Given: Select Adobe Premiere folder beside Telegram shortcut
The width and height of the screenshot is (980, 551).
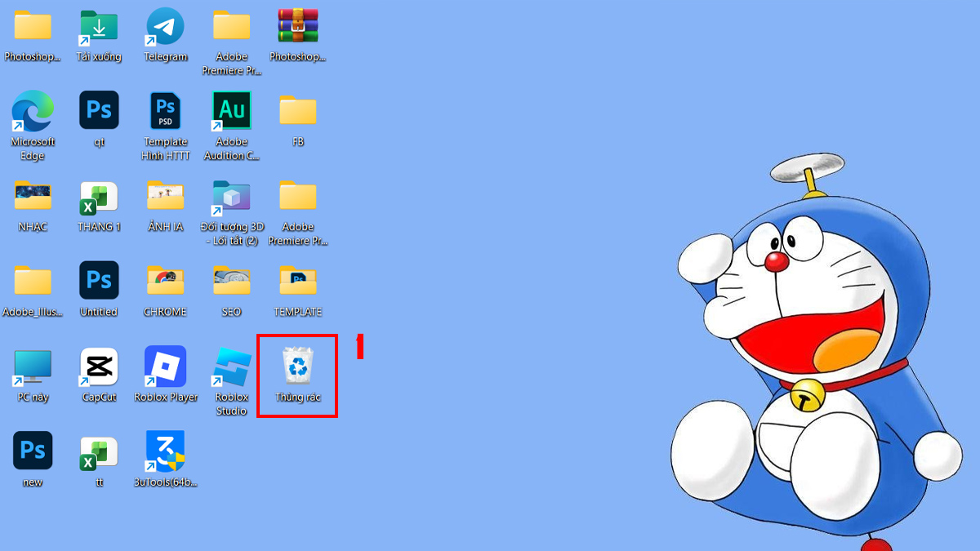Looking at the screenshot, I should (x=232, y=26).
